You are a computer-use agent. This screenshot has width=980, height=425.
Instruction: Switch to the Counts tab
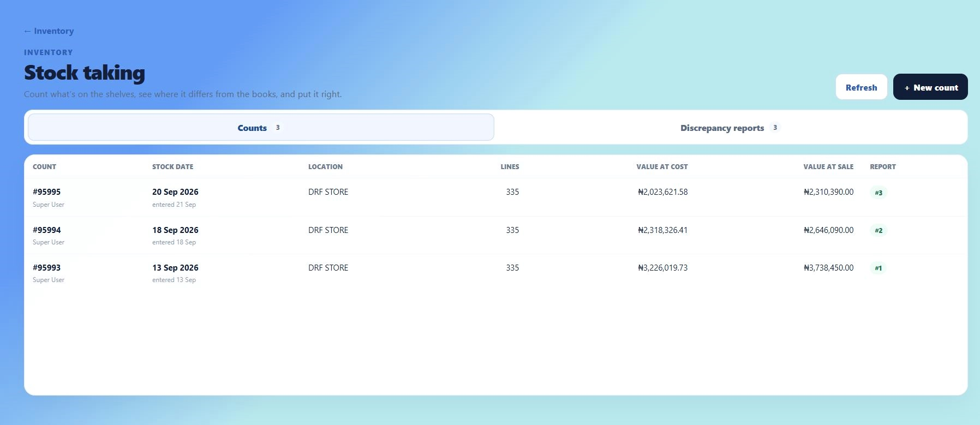pos(261,128)
